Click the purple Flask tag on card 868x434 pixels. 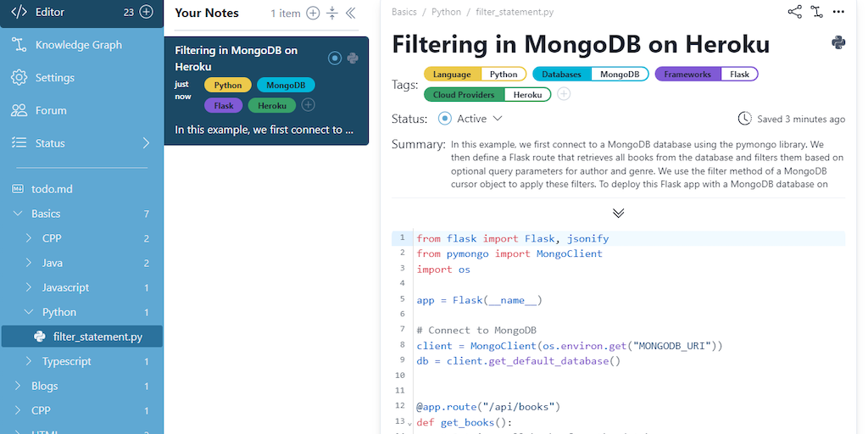tap(224, 105)
